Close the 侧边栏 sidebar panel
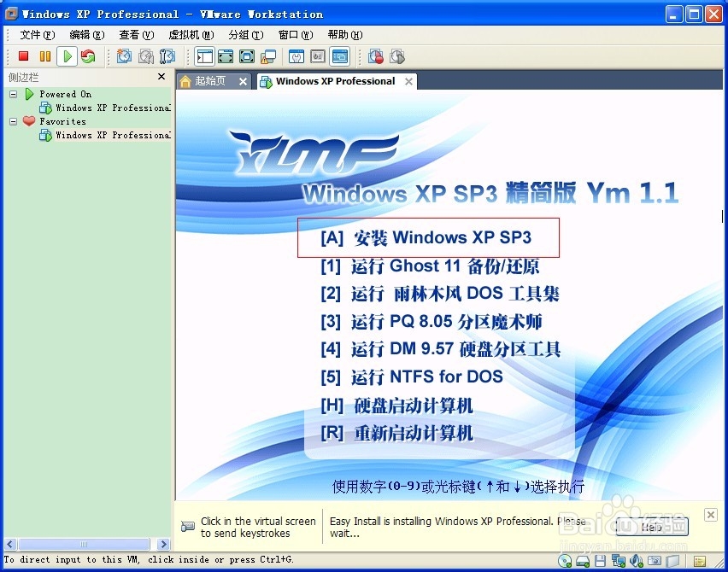728x572 pixels. (x=161, y=77)
